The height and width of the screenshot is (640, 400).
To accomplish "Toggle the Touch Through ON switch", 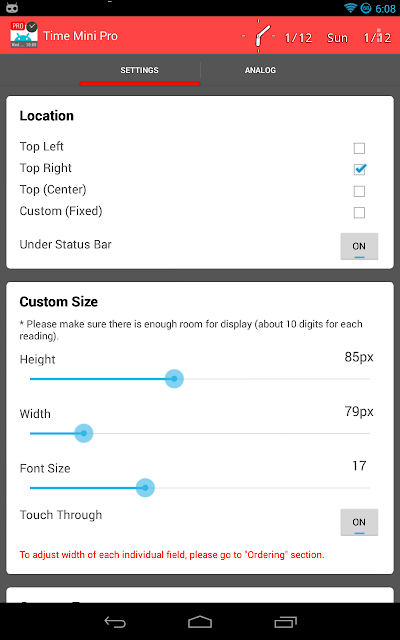I will 359,522.
